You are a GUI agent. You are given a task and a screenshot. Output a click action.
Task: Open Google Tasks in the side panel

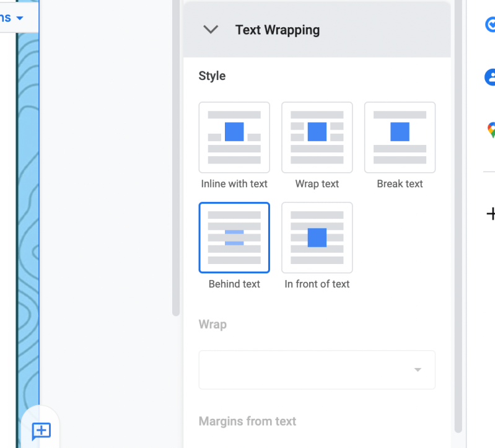[x=490, y=24]
